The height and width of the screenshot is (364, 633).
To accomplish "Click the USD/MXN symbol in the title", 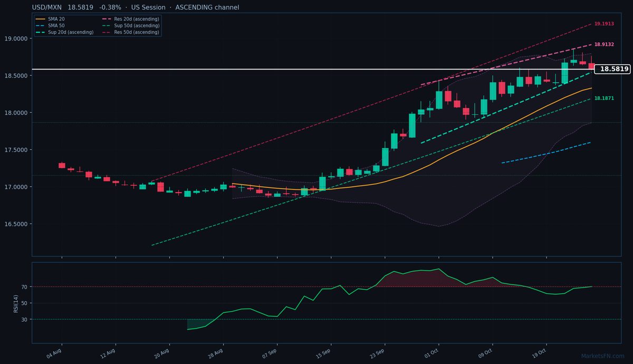I will click(x=46, y=7).
